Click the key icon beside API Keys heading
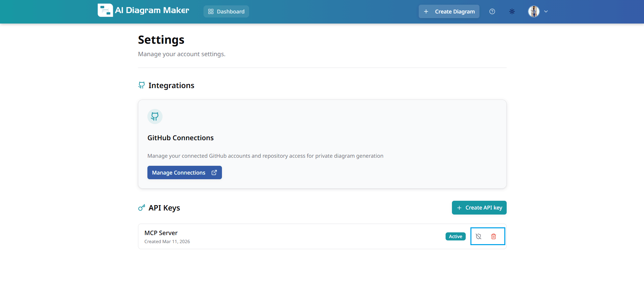This screenshot has height=305, width=644. [x=141, y=208]
